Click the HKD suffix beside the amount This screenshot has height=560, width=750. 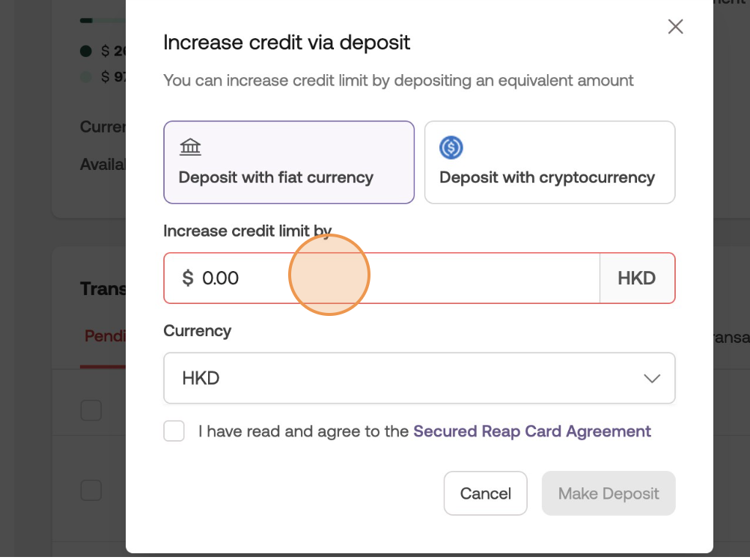(636, 279)
